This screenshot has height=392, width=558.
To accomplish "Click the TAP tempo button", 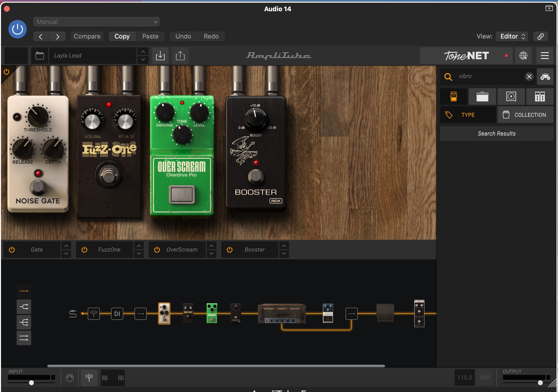I will tap(484, 378).
